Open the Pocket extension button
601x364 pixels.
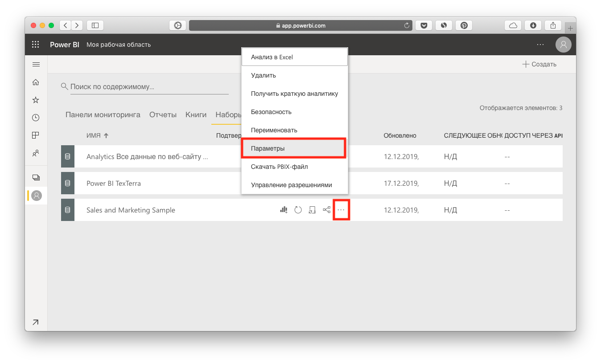coord(424,25)
